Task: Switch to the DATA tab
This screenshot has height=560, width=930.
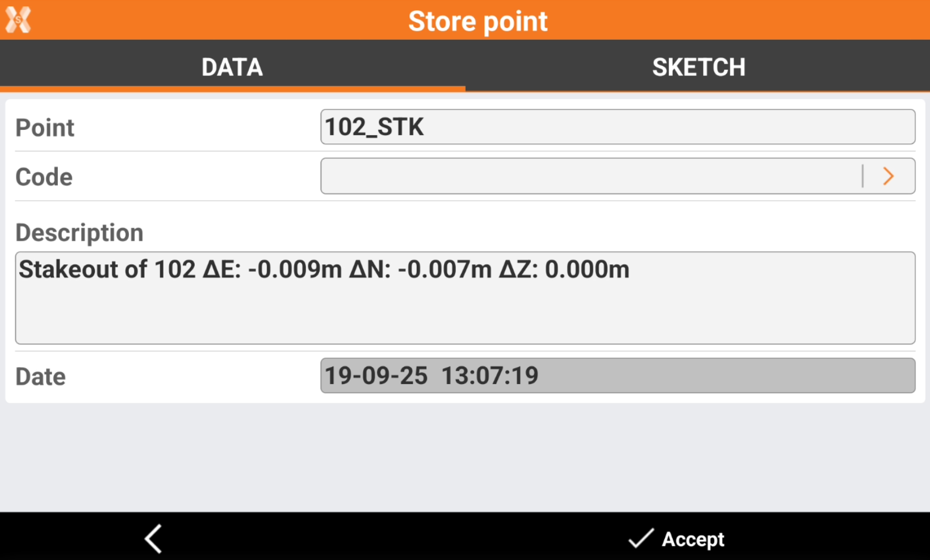Action: 232,67
